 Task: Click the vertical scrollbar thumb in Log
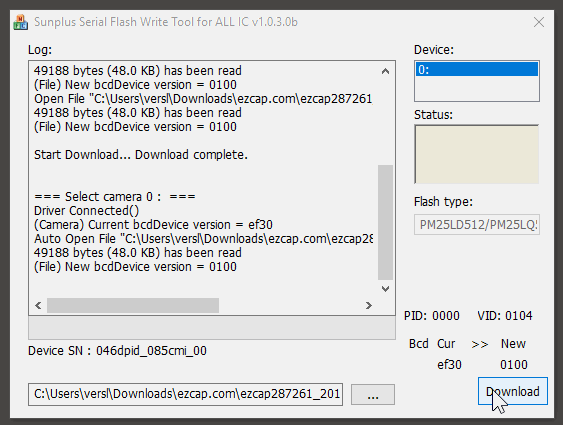click(x=385, y=222)
